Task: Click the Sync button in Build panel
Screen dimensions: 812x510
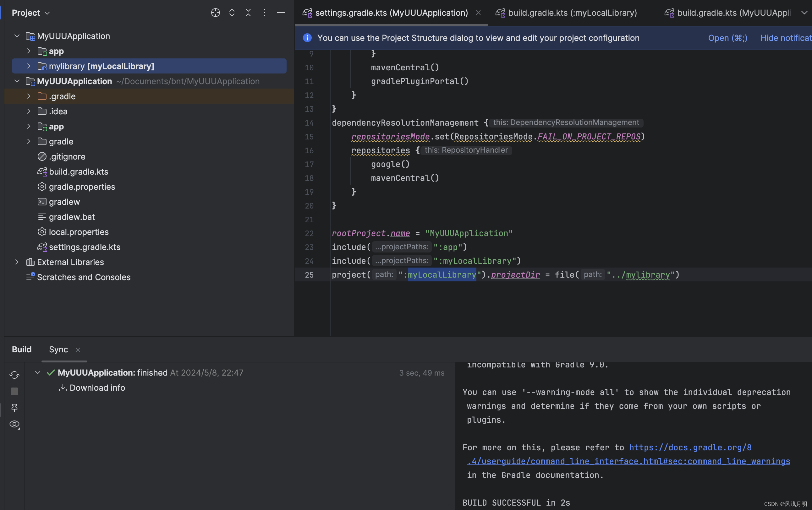Action: (x=58, y=348)
